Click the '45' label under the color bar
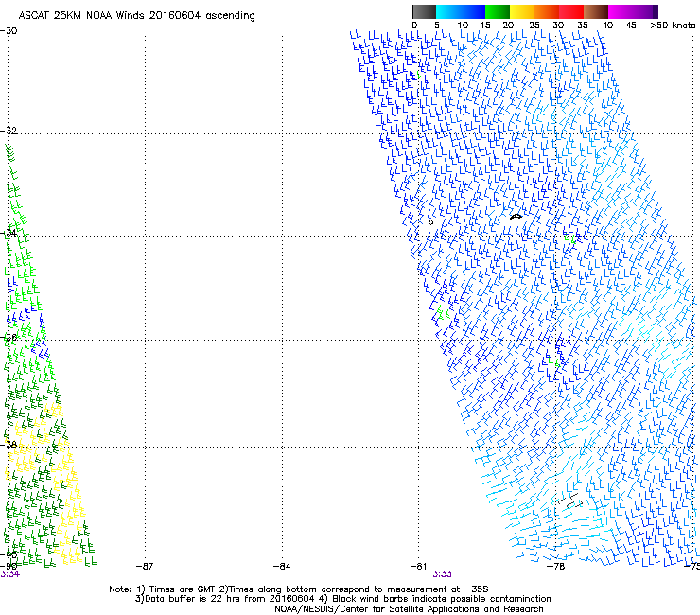This screenshot has height=615, width=700. pyautogui.click(x=631, y=26)
